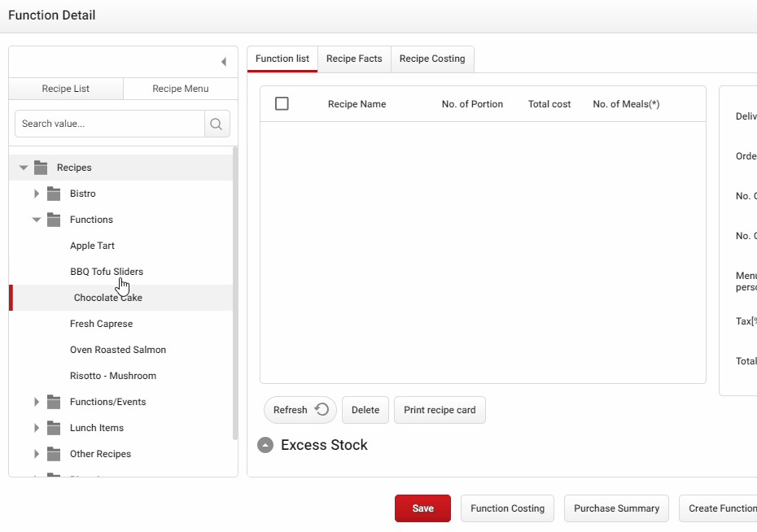
Task: Expand the Bistro tree node
Action: 37,194
